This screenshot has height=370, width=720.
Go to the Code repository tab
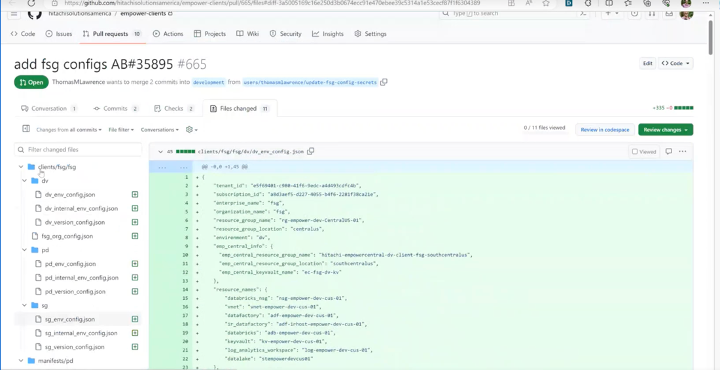click(x=22, y=34)
